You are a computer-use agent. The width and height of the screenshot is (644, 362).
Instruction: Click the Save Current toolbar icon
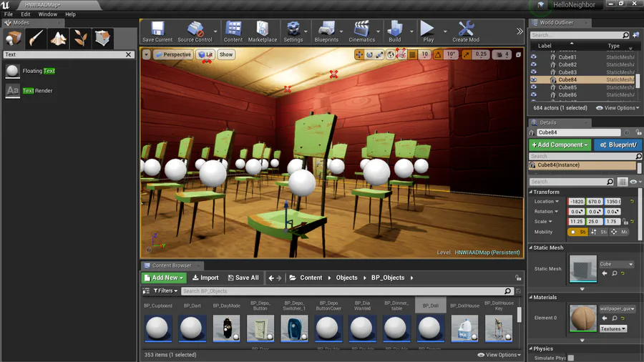157,31
